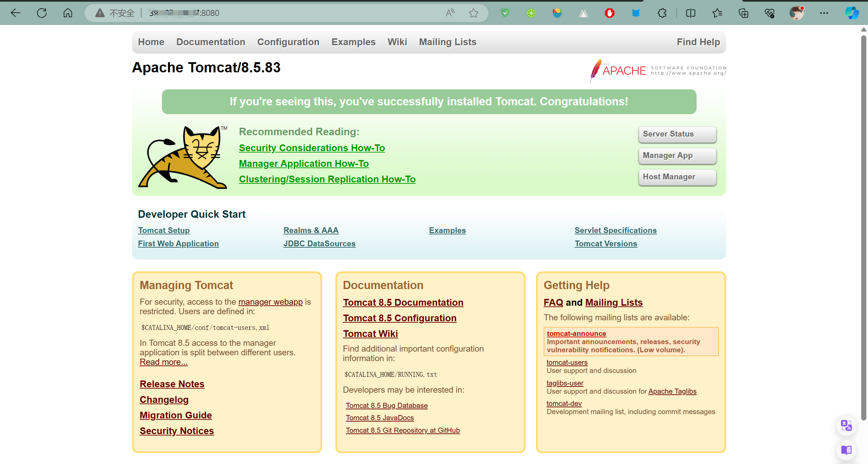Toggle split screen icon in toolbar
The width and height of the screenshot is (868, 464).
click(690, 13)
